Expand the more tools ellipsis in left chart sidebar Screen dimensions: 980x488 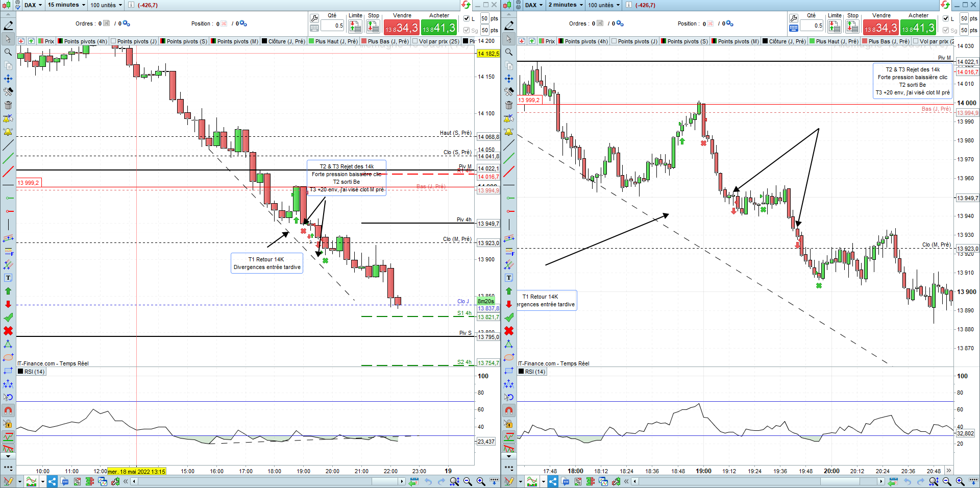[x=8, y=467]
